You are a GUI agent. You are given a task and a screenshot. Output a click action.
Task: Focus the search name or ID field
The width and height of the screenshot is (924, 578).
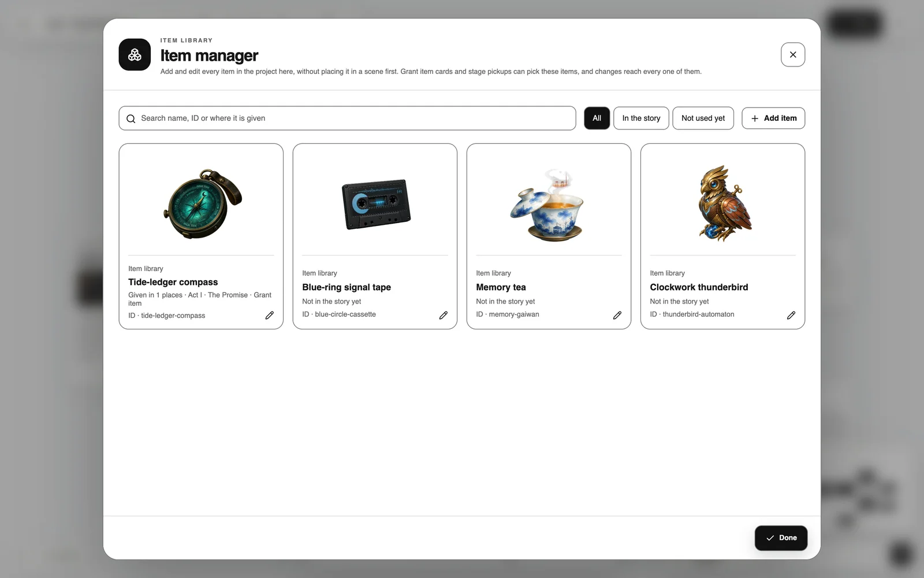pos(347,118)
